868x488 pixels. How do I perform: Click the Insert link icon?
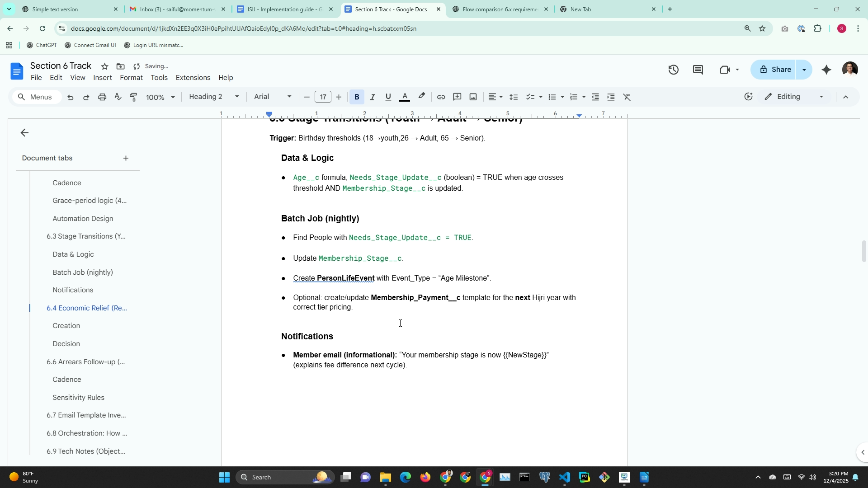point(441,97)
